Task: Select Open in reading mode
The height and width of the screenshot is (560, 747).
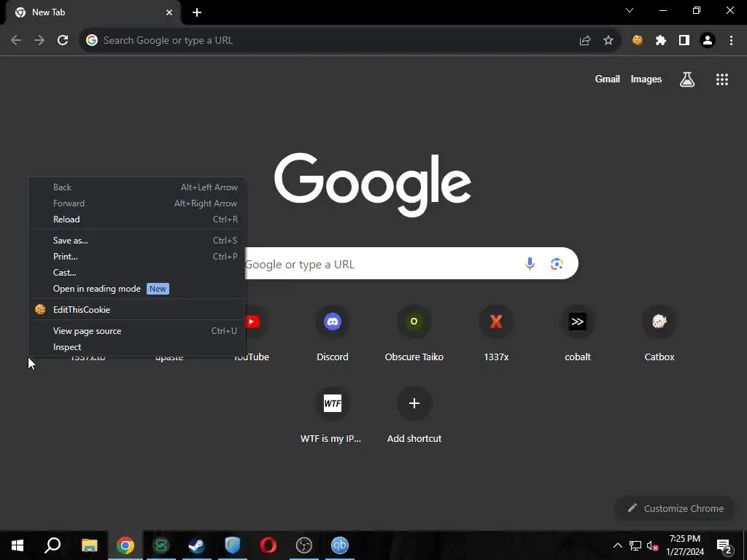Action: pos(136,289)
